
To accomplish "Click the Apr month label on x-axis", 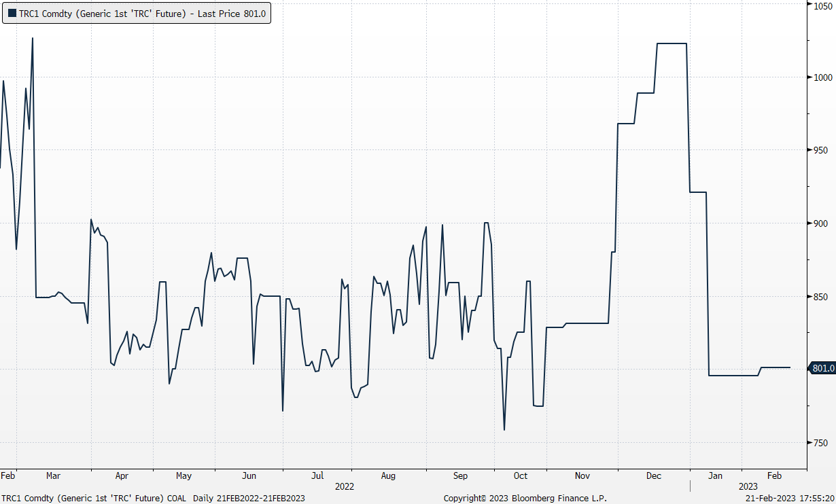I will point(122,475).
